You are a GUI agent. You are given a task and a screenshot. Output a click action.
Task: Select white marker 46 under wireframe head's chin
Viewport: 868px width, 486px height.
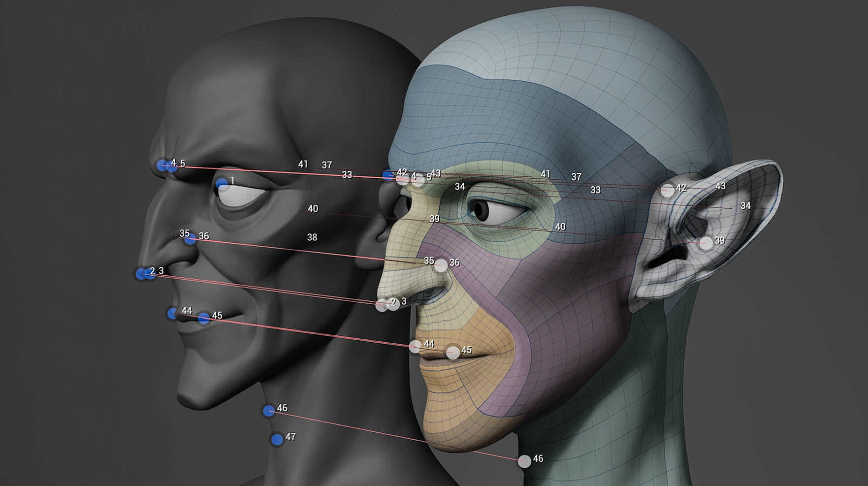point(525,461)
